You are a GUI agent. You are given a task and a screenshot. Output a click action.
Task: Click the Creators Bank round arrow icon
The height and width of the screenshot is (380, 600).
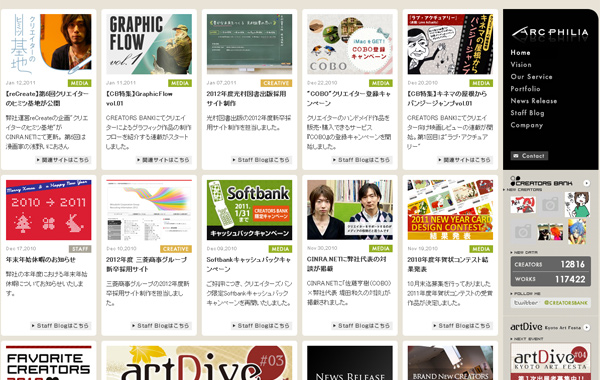pyautogui.click(x=586, y=183)
